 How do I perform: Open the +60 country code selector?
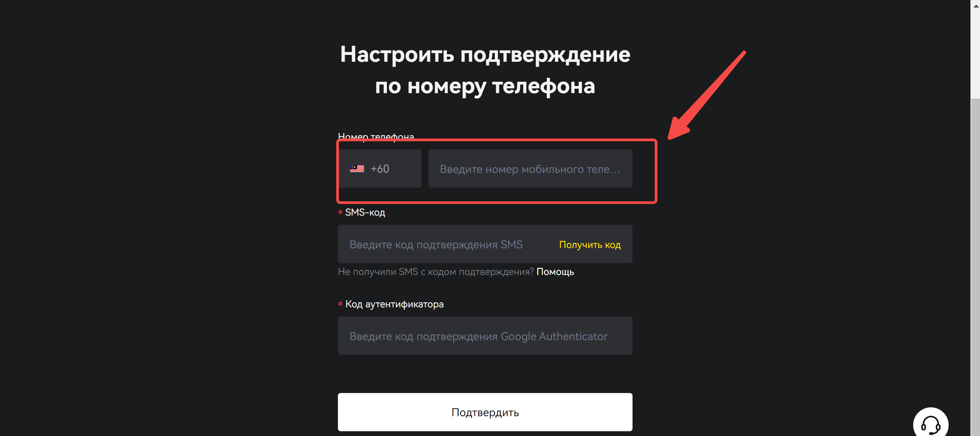(380, 168)
